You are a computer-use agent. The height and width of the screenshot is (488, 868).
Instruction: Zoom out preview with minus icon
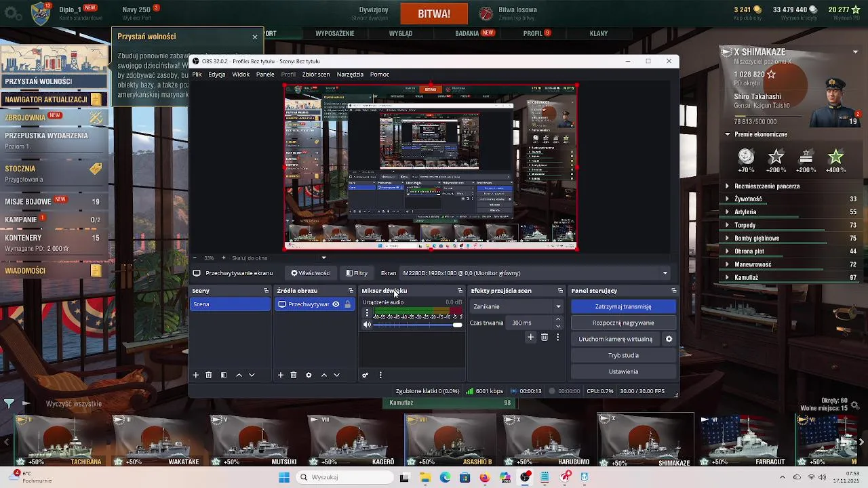tap(195, 258)
